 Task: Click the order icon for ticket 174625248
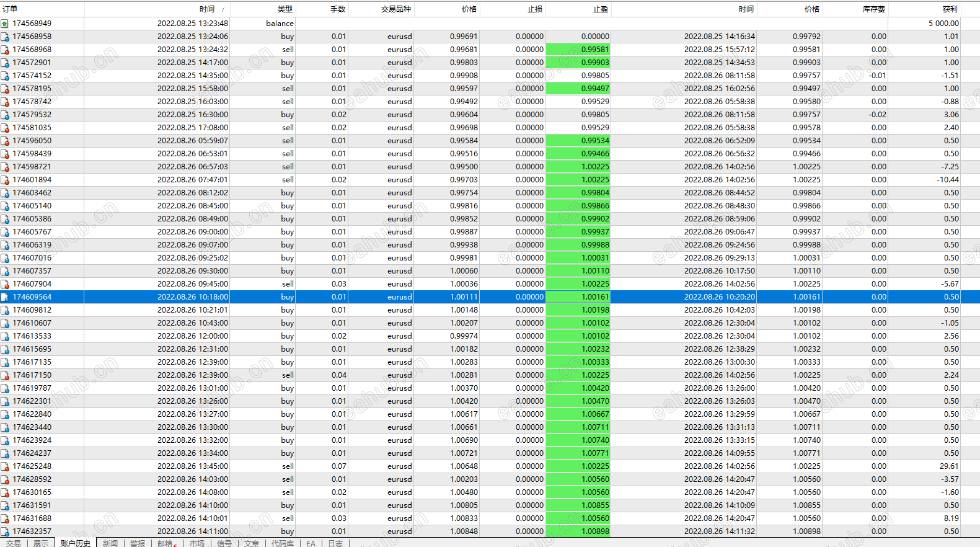(4, 466)
